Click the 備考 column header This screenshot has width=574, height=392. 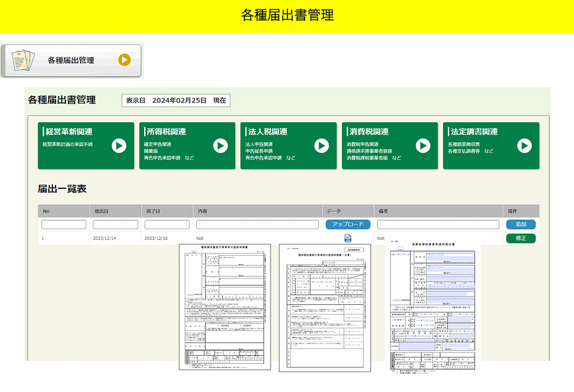click(438, 211)
